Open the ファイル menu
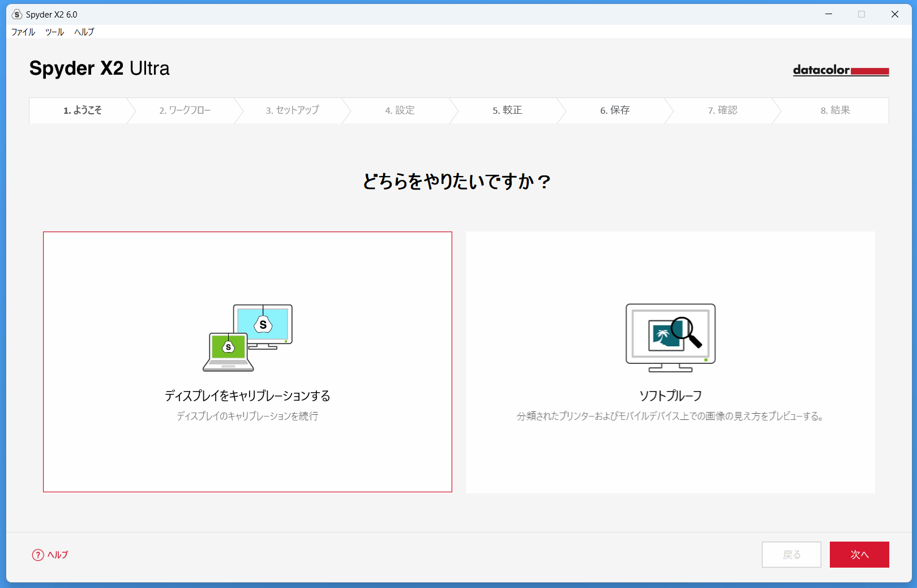The height and width of the screenshot is (588, 917). pyautogui.click(x=23, y=32)
